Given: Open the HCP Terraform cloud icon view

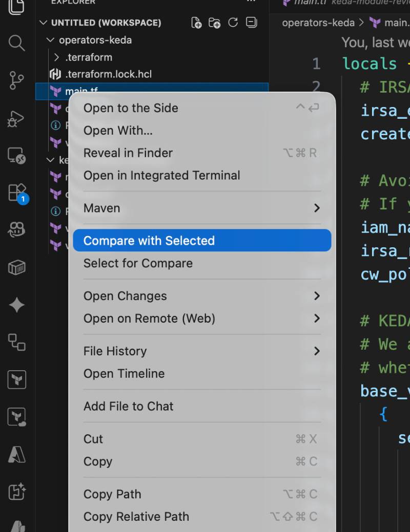Looking at the screenshot, I should point(16,417).
